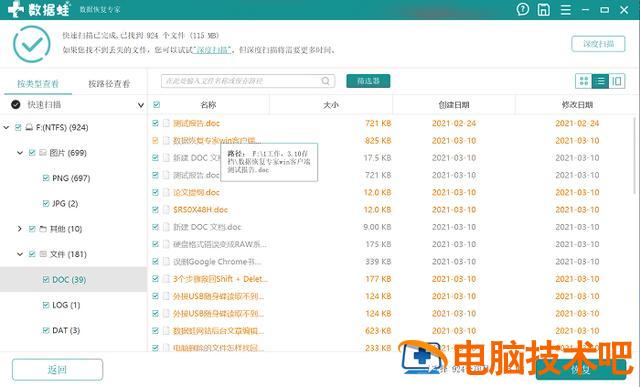
Task: Open the 快速扫描 dropdown arrow
Action: [x=141, y=105]
